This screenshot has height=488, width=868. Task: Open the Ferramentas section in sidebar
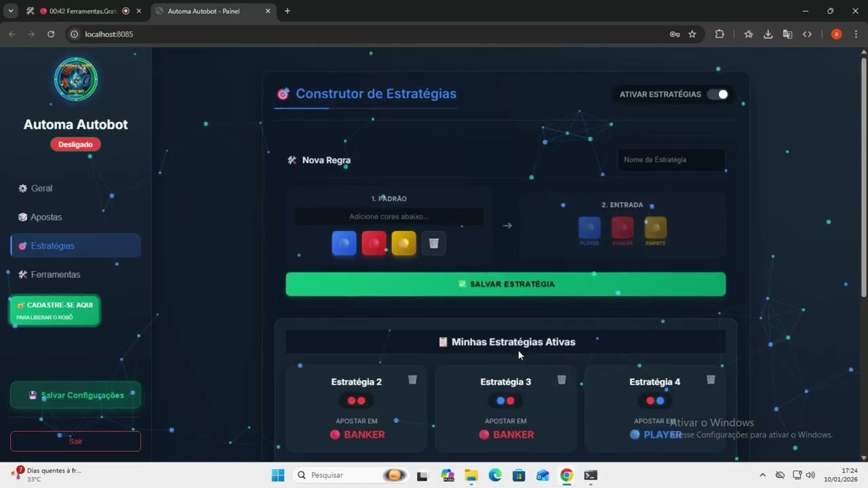[75, 274]
